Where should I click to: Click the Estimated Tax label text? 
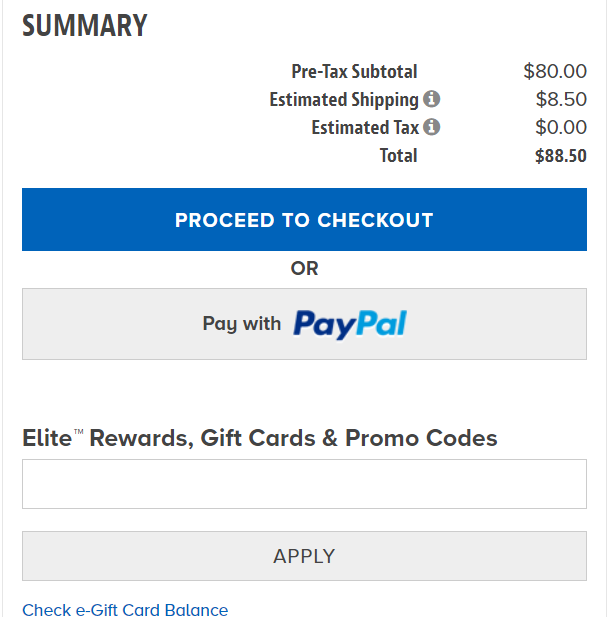[x=365, y=127]
